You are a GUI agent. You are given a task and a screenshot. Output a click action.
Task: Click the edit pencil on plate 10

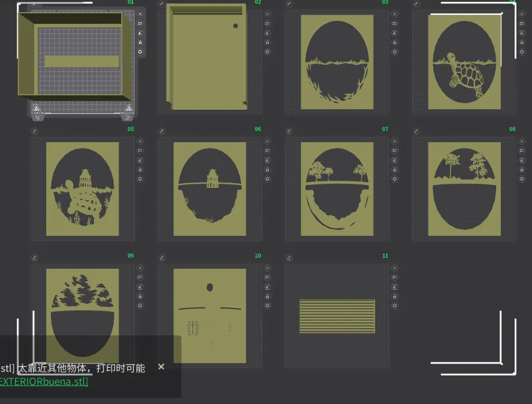(162, 258)
